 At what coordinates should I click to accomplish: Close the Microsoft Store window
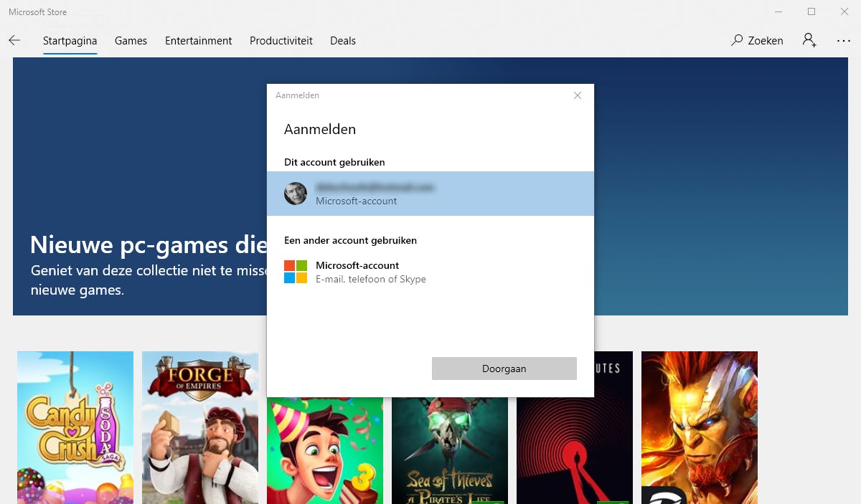[844, 11]
